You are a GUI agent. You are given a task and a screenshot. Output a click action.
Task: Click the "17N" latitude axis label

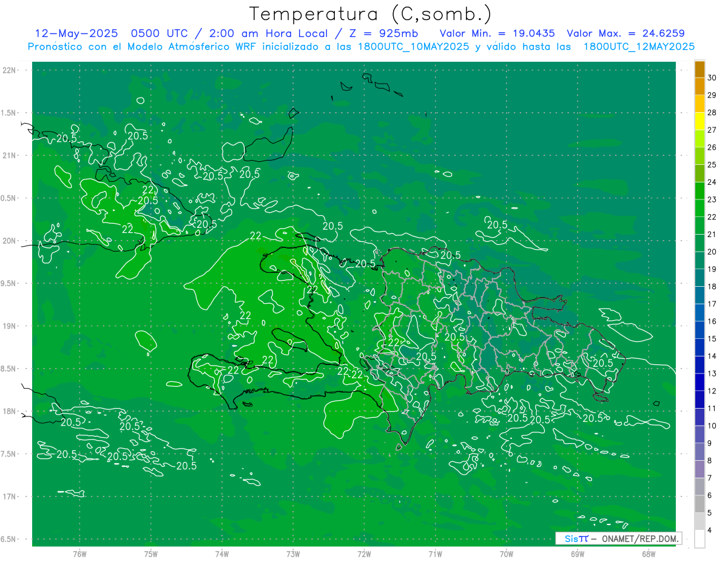click(10, 497)
